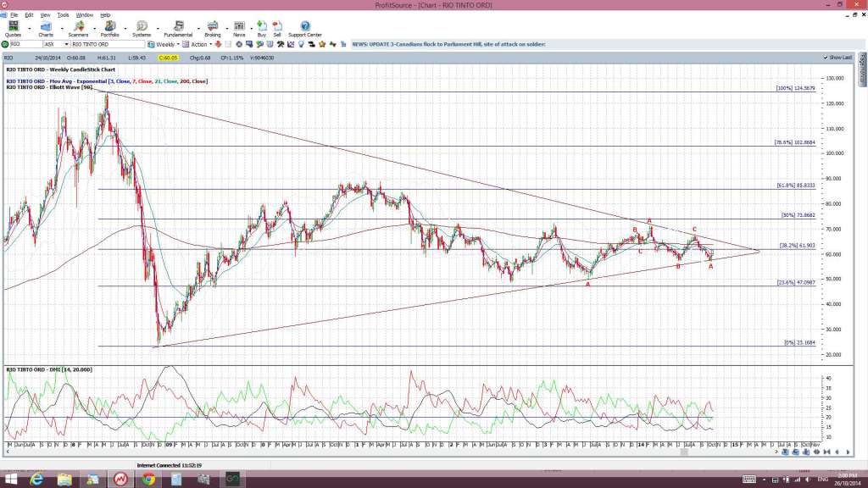Click the 23.6% Fibonacci level label
The height and width of the screenshot is (488, 868).
pyautogui.click(x=795, y=282)
